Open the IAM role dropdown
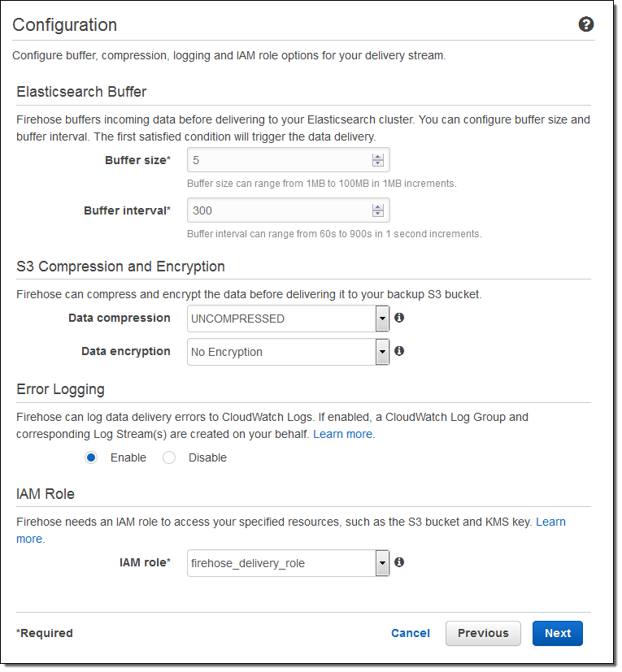This screenshot has height=672, width=622. click(x=382, y=563)
